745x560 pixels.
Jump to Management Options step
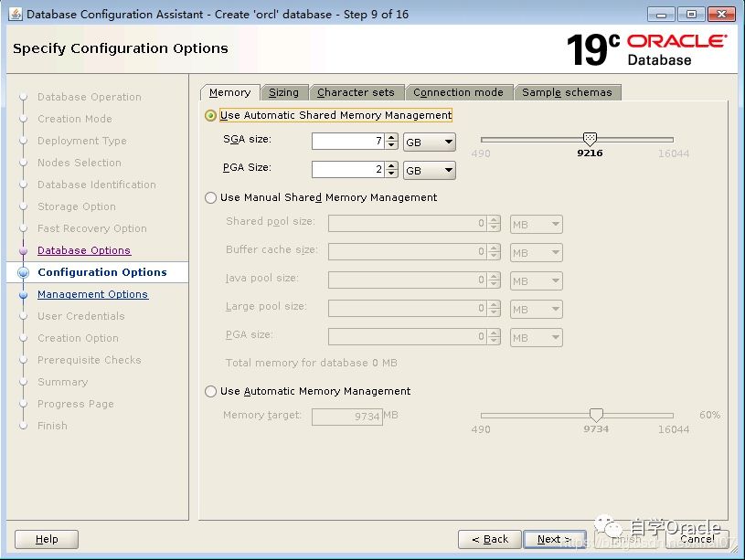pos(92,294)
